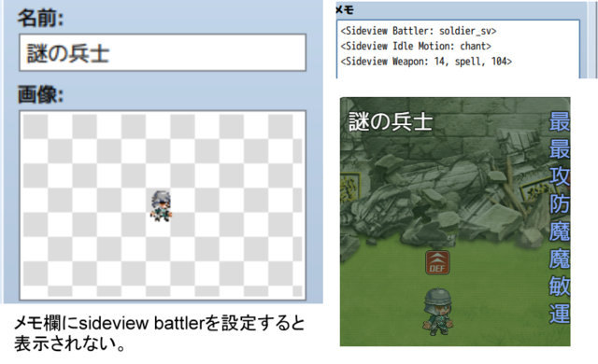
Task: Select the line "<Sideview Battler: soldier_sv>"
Action: (x=419, y=31)
